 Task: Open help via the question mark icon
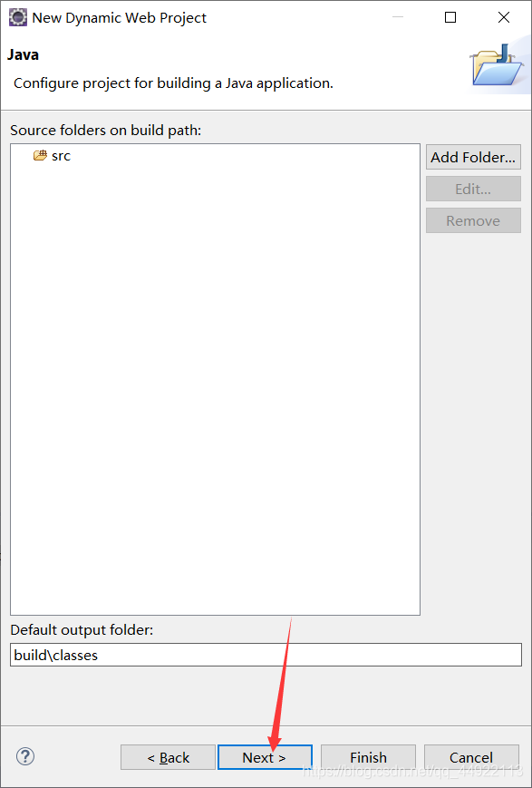pos(25,756)
